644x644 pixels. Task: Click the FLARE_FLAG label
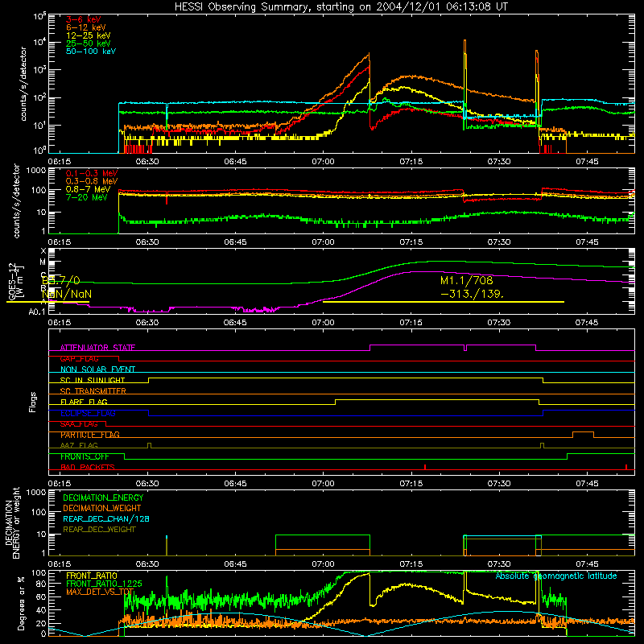click(x=84, y=402)
